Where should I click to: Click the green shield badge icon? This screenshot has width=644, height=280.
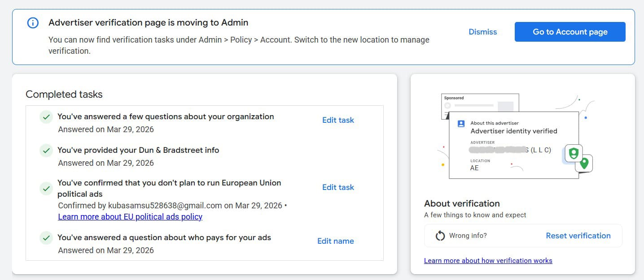573,153
